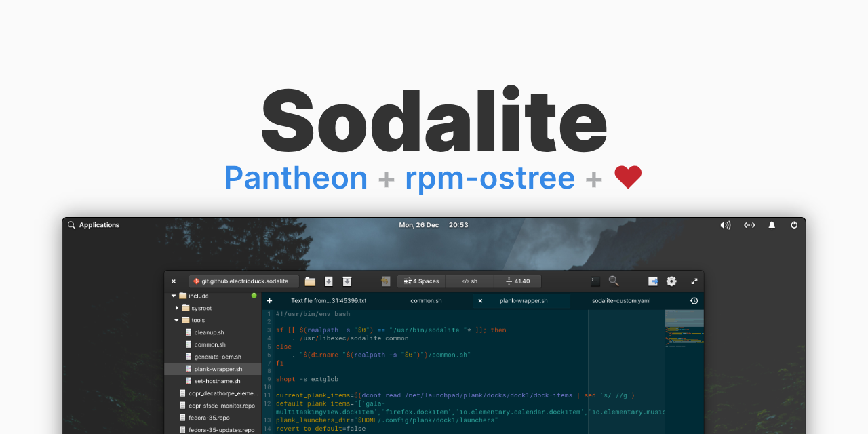The height and width of the screenshot is (434, 868).
Task: Open the sound indicator in the top panel
Action: click(x=726, y=224)
